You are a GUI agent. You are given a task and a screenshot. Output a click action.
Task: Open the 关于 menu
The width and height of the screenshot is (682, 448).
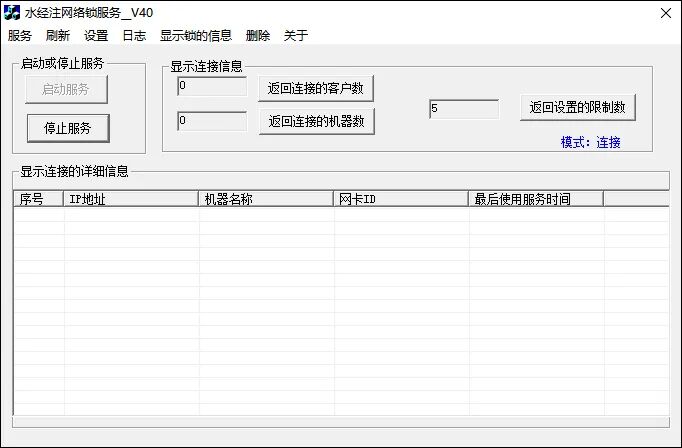point(296,36)
